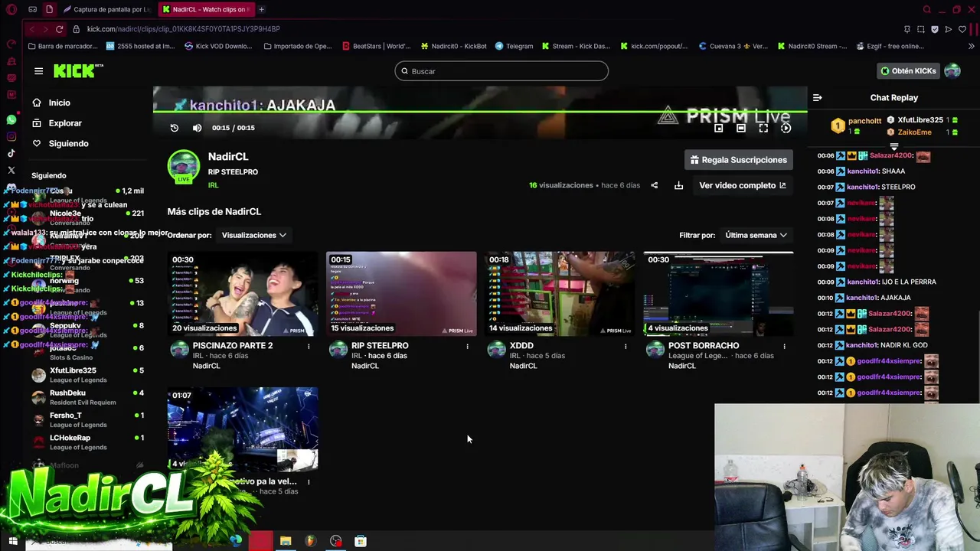Click XfutLibre325 in the gifters leaderboard

920,120
